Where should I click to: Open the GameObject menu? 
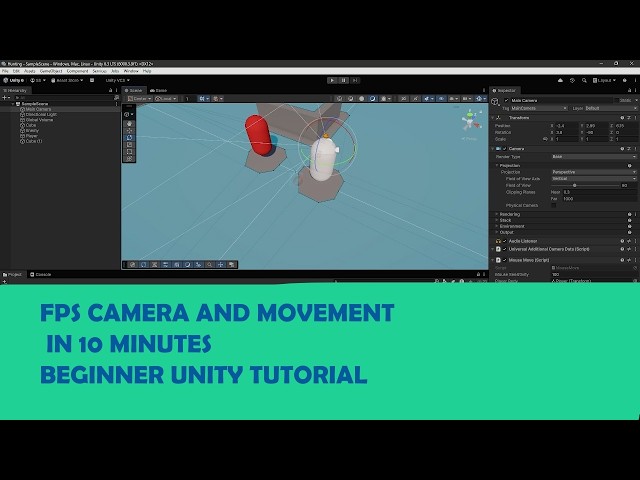[51, 71]
